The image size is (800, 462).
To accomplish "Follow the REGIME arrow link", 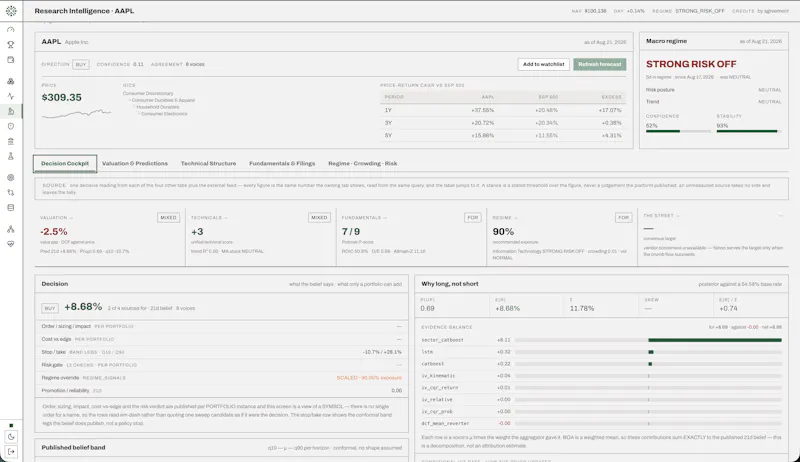I will click(x=505, y=218).
